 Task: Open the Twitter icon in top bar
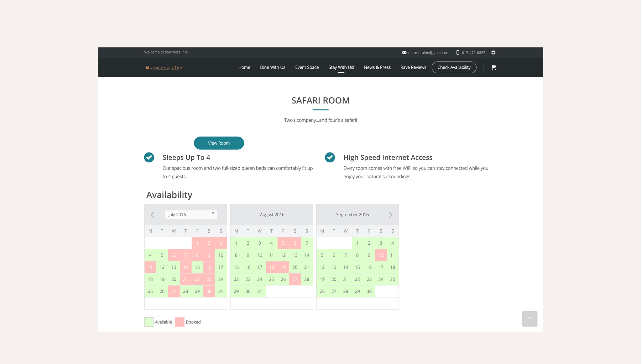pos(494,52)
